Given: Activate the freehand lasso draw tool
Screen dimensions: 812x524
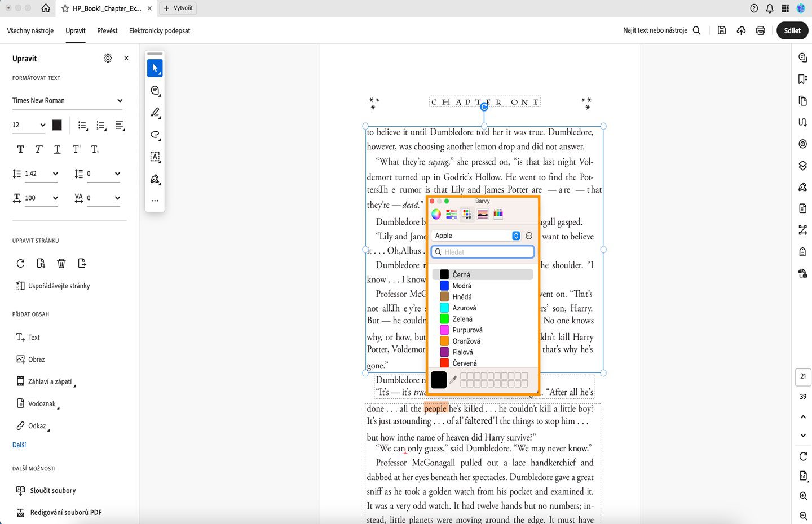Looking at the screenshot, I should 155,135.
